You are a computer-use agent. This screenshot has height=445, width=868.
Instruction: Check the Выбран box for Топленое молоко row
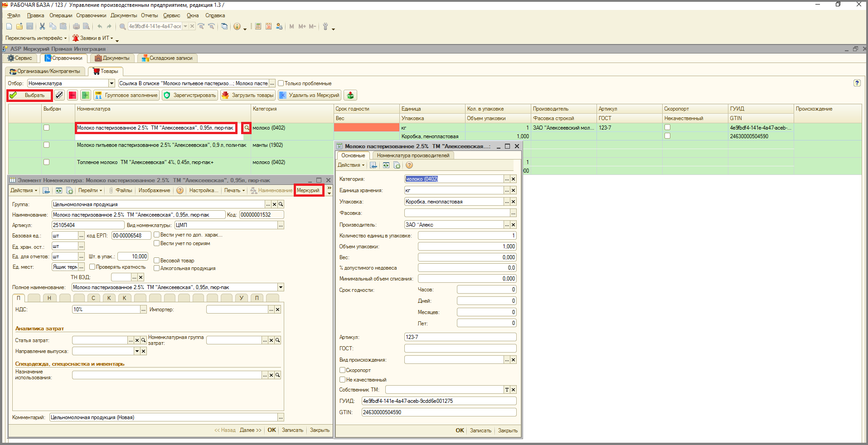[x=46, y=162]
